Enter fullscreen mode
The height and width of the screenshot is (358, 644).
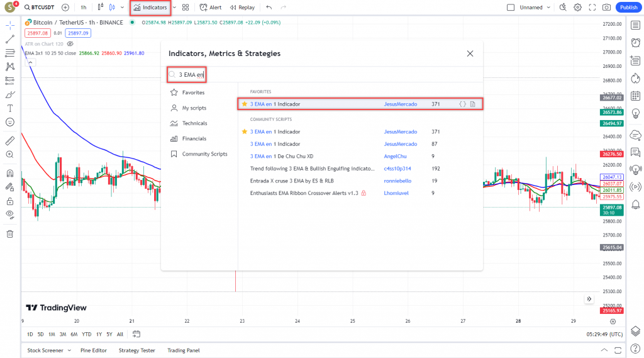592,8
